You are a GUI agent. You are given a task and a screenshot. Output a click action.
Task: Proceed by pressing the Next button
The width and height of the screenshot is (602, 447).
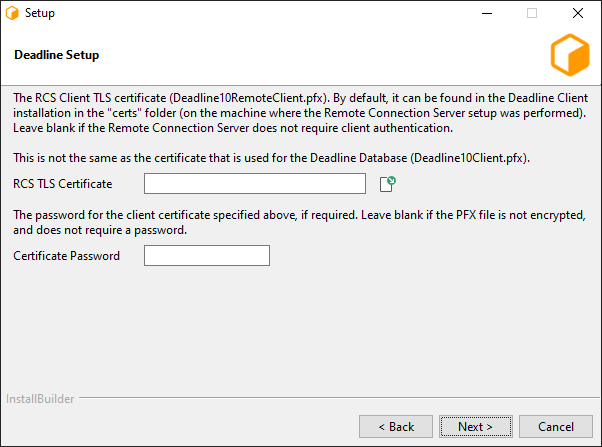pyautogui.click(x=475, y=427)
